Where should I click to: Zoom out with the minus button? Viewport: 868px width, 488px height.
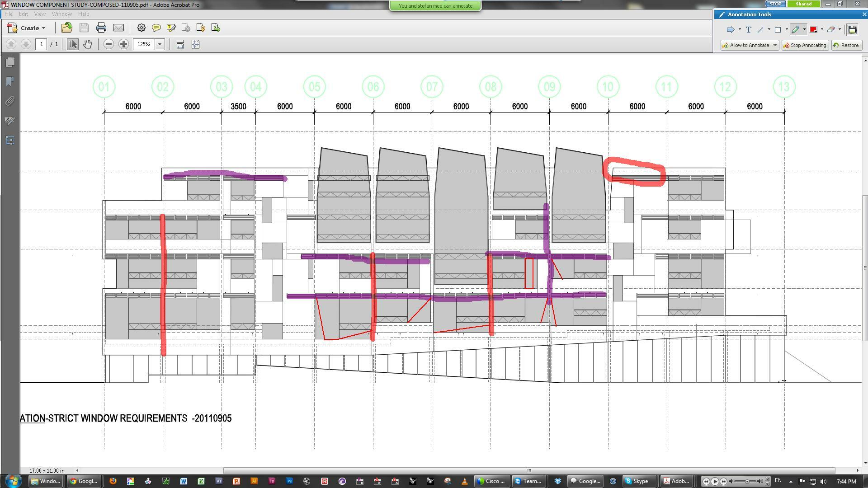pos(108,44)
